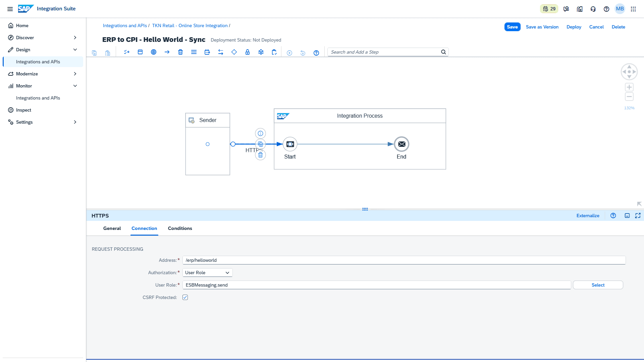The image size is (644, 362).
Task: Open the product switcher grid icon
Action: tap(633, 9)
